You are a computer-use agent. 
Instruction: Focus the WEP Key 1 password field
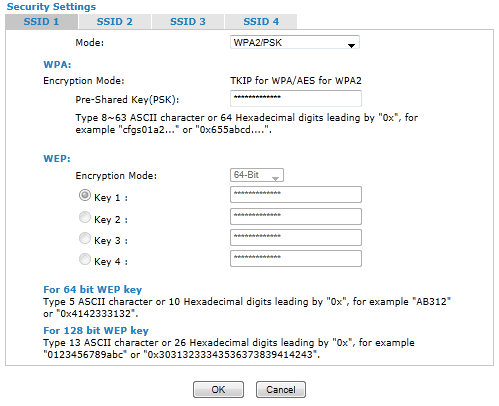click(x=296, y=194)
